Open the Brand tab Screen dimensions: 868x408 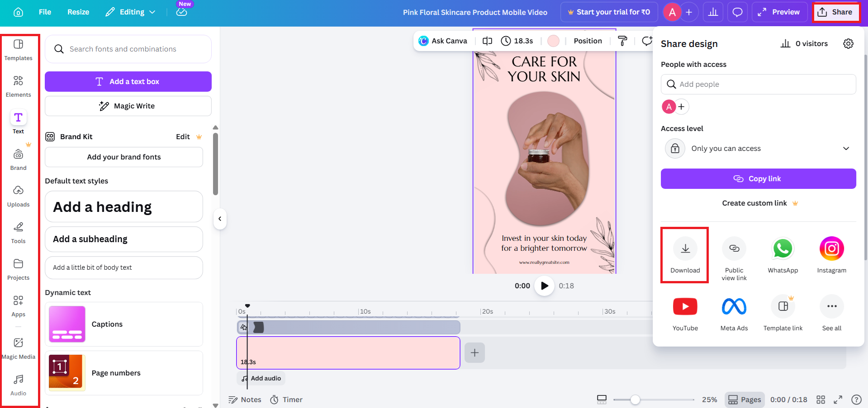coord(19,159)
